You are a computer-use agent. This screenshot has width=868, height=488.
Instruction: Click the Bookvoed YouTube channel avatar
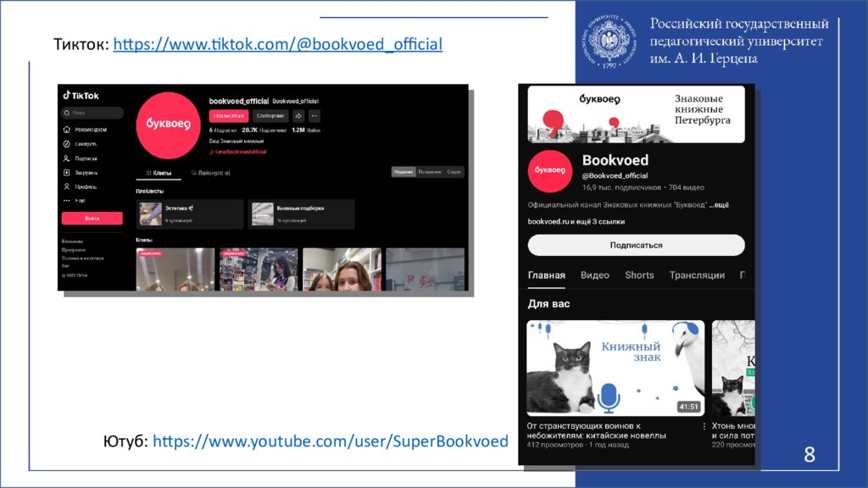549,171
